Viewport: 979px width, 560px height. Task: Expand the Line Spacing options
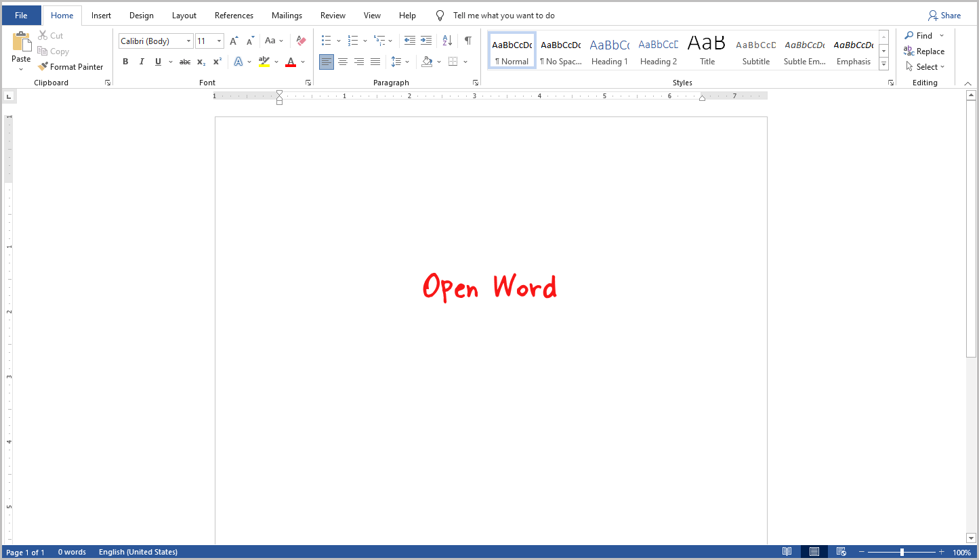pos(407,62)
